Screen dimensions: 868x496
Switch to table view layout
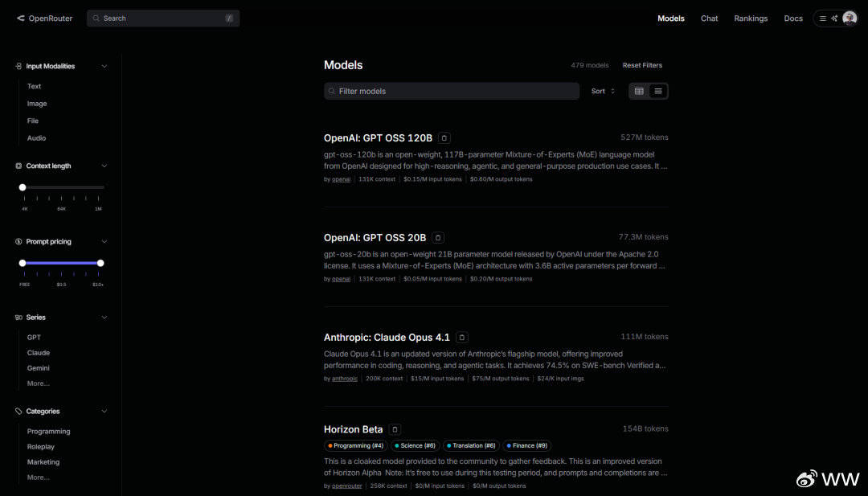point(639,92)
